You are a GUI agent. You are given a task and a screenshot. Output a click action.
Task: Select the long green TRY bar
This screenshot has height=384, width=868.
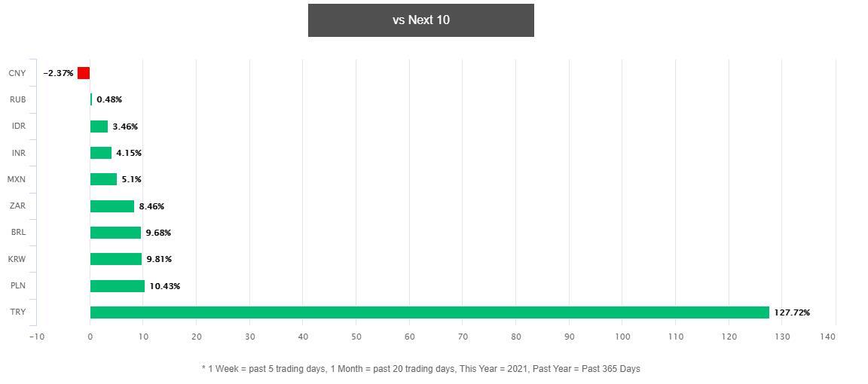(429, 312)
